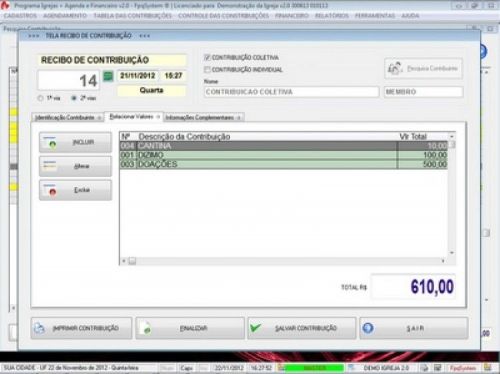
Task: Click horizontal scrollbar right arrow
Action: click(x=443, y=261)
